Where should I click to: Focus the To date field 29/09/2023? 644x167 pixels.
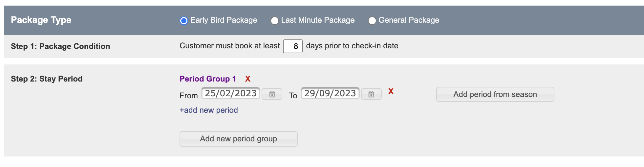(x=330, y=93)
